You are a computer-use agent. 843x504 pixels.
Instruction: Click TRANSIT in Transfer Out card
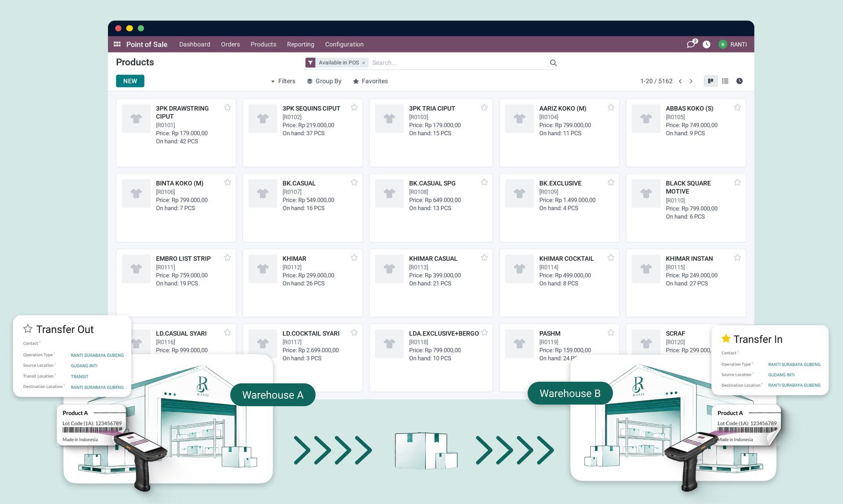tap(79, 376)
